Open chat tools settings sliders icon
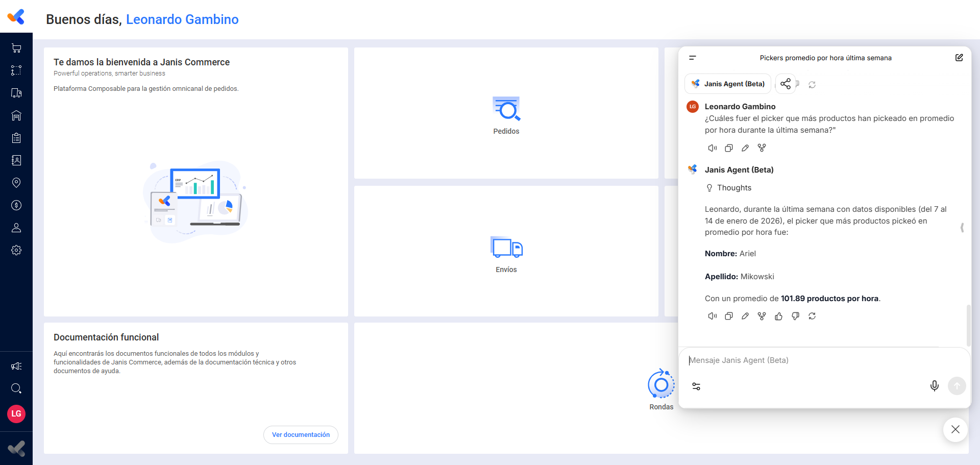This screenshot has width=980, height=465. tap(696, 386)
